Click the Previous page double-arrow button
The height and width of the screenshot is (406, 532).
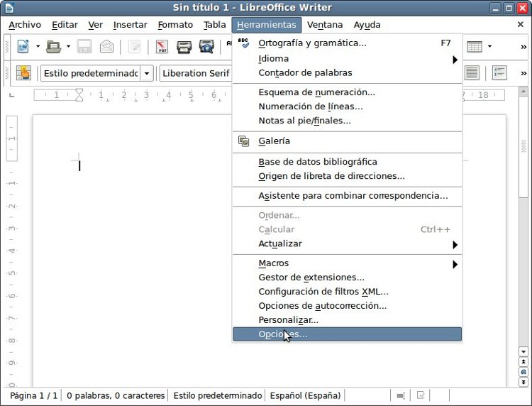523,362
